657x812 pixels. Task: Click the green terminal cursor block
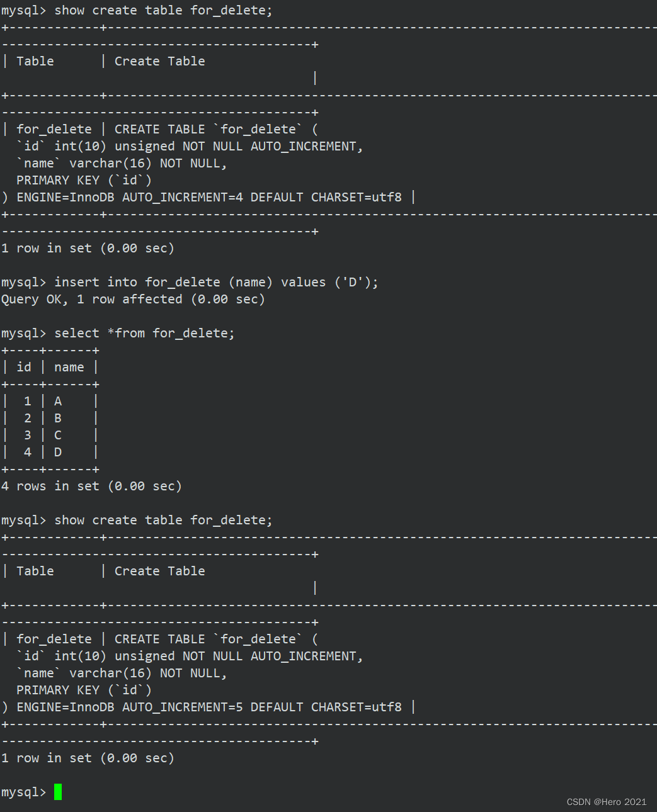click(x=58, y=792)
